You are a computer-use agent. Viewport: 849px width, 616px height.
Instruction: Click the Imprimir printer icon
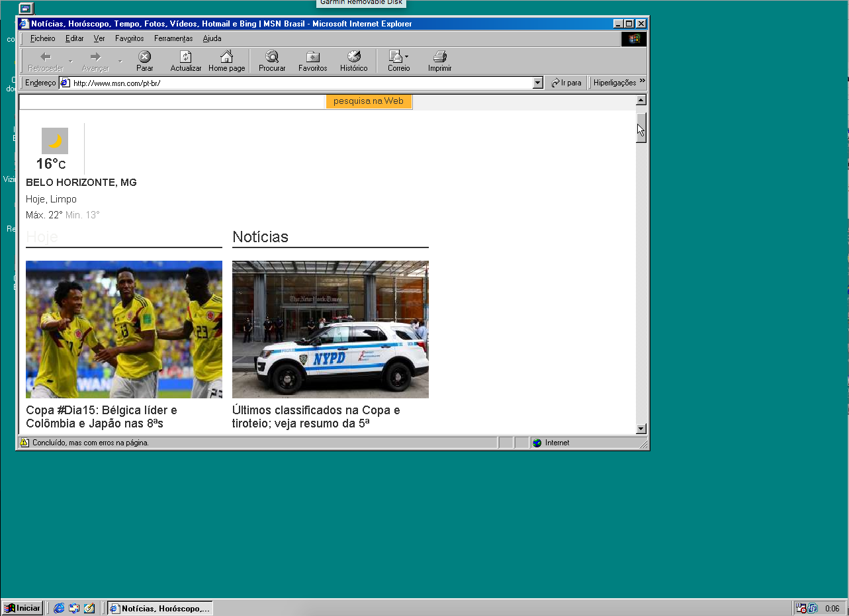click(439, 57)
